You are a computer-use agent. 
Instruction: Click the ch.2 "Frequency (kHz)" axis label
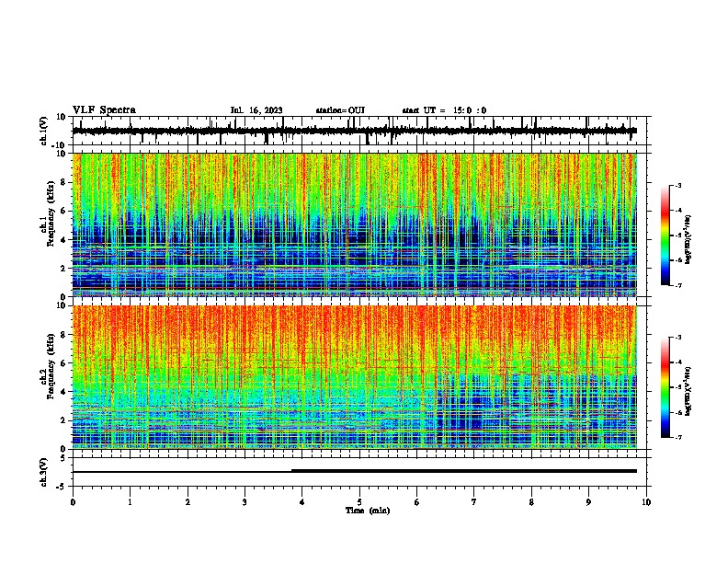pyautogui.click(x=51, y=366)
